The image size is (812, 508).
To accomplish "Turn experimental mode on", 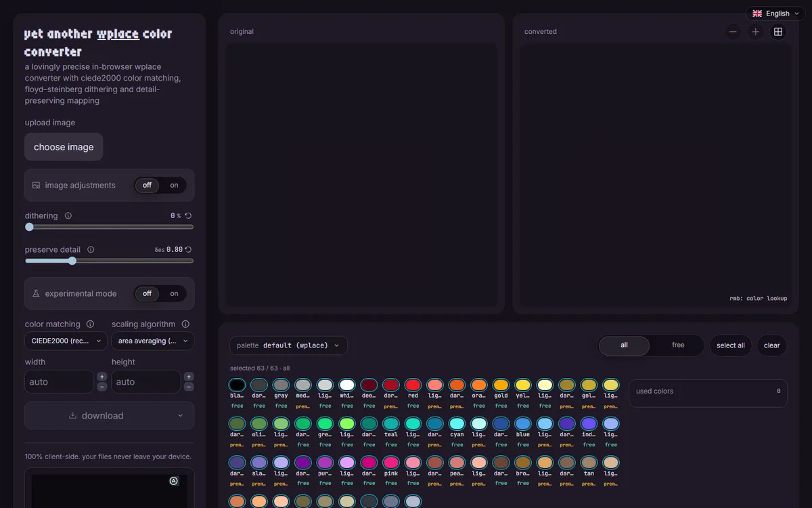I will tap(174, 294).
